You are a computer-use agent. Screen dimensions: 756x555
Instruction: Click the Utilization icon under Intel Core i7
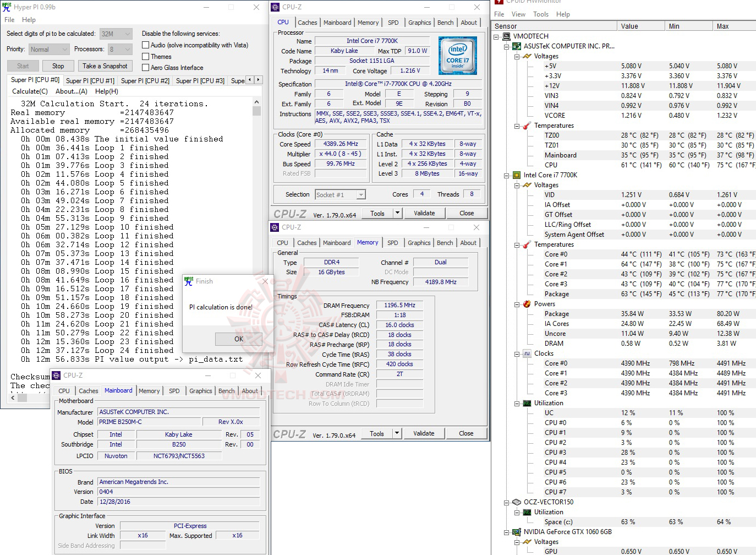(x=527, y=403)
